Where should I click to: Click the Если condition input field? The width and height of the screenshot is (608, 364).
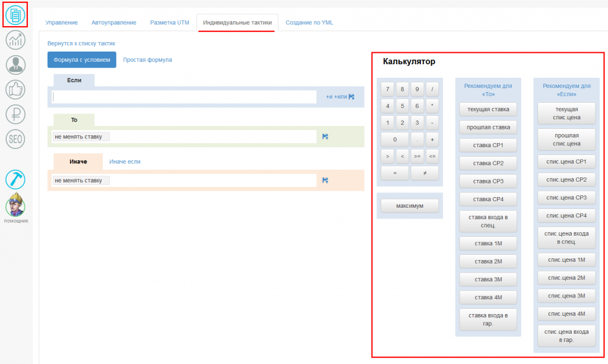(x=185, y=97)
